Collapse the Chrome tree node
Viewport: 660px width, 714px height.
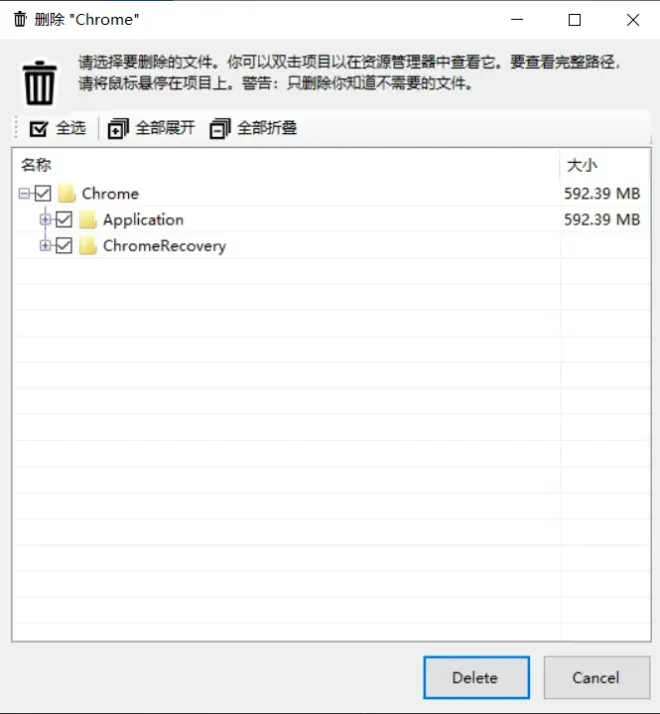tap(24, 194)
